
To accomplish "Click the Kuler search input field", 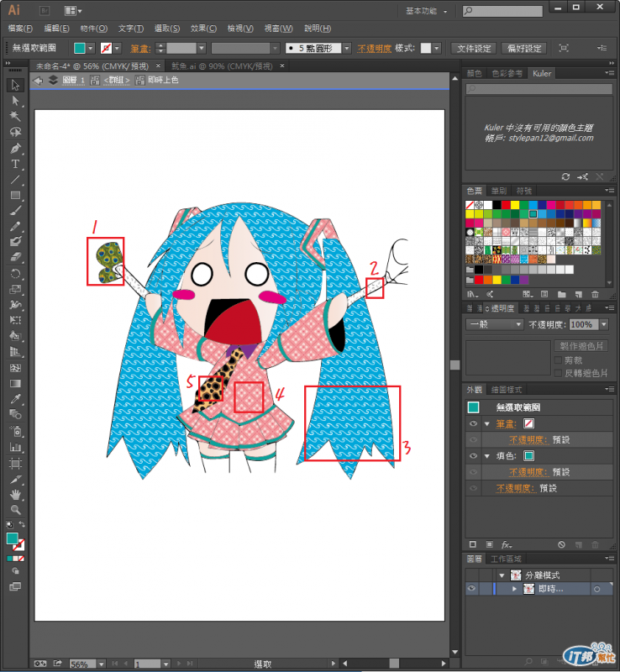I will [x=539, y=89].
